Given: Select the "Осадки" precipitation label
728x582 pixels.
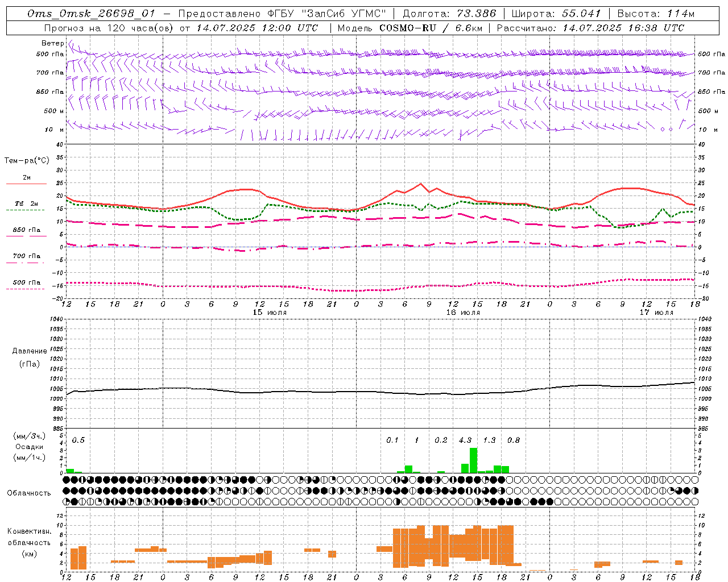Looking at the screenshot, I should point(30,447).
